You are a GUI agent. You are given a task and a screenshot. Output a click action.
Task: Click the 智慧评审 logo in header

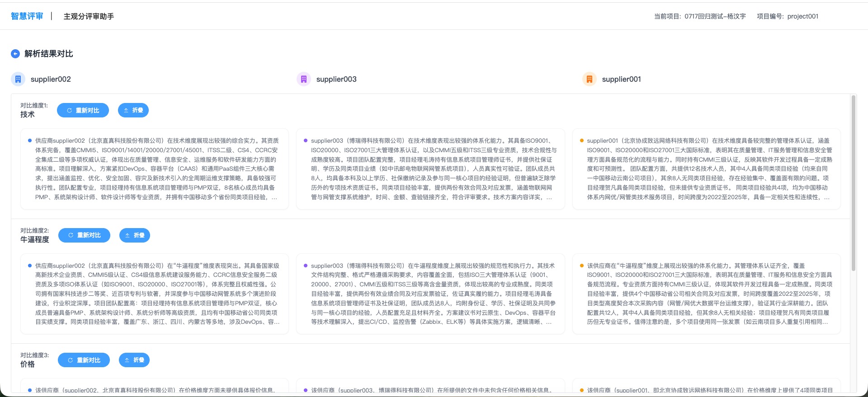click(27, 16)
